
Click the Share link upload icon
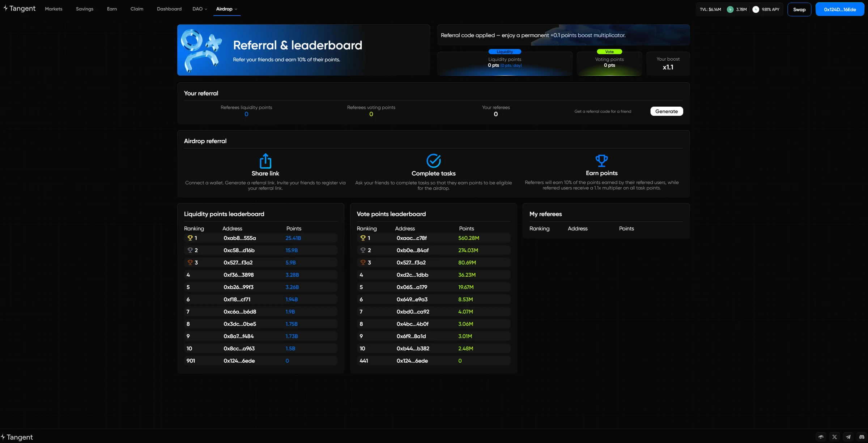pyautogui.click(x=265, y=161)
